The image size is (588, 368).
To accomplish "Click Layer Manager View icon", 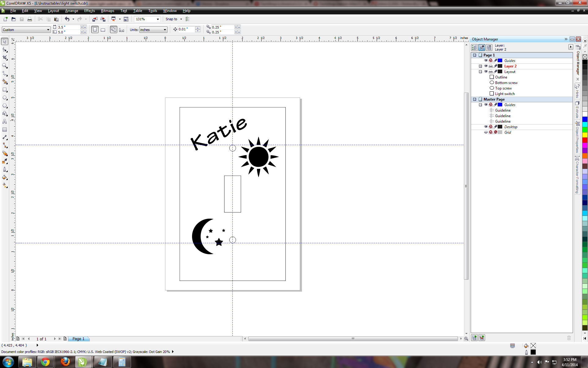I will [489, 47].
